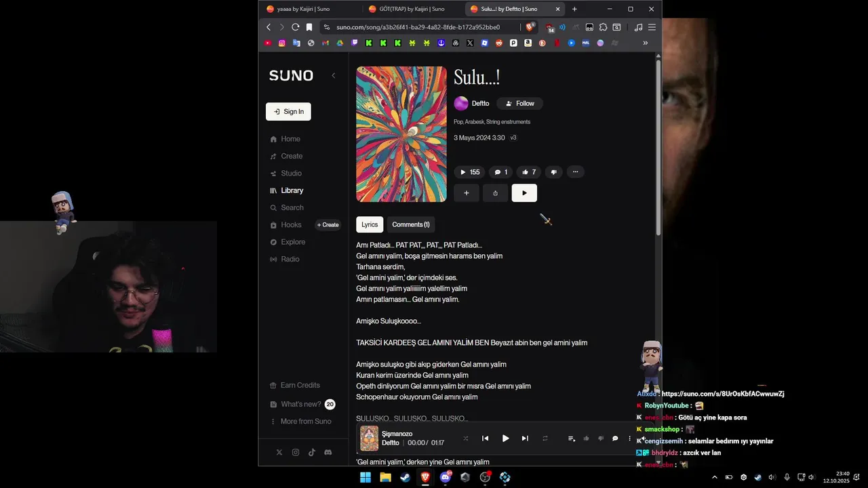Open a new browser tab

[x=574, y=9]
